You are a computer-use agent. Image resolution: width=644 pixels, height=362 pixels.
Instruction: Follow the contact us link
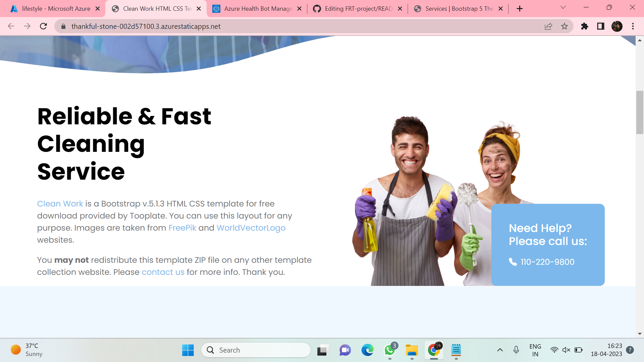163,272
